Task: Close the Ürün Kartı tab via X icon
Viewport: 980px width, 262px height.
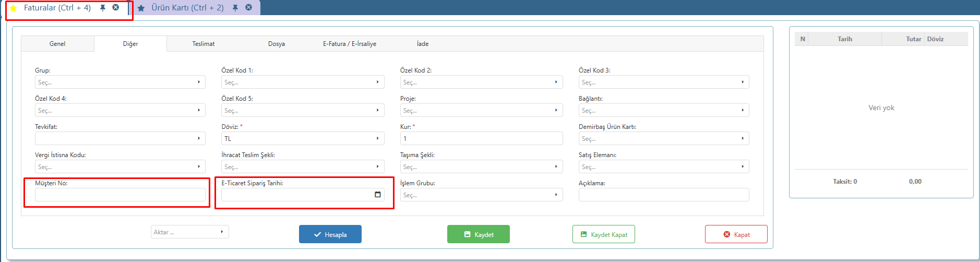Action: point(249,7)
